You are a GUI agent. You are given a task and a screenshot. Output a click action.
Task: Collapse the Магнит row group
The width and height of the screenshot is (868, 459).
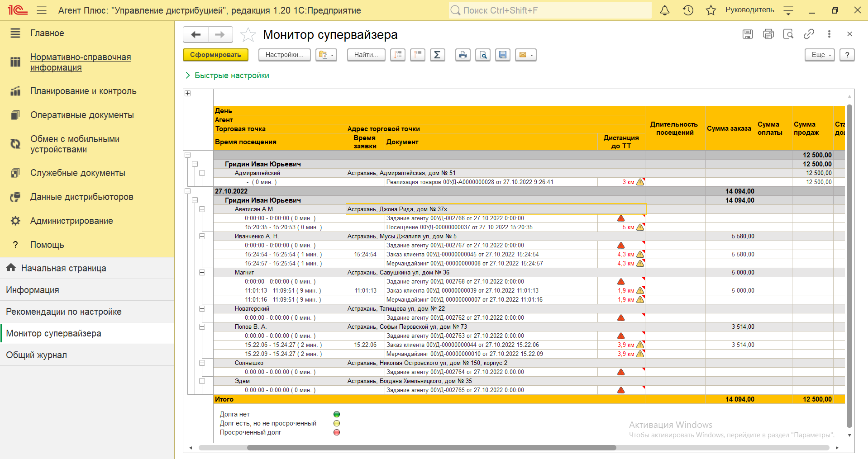coord(202,272)
